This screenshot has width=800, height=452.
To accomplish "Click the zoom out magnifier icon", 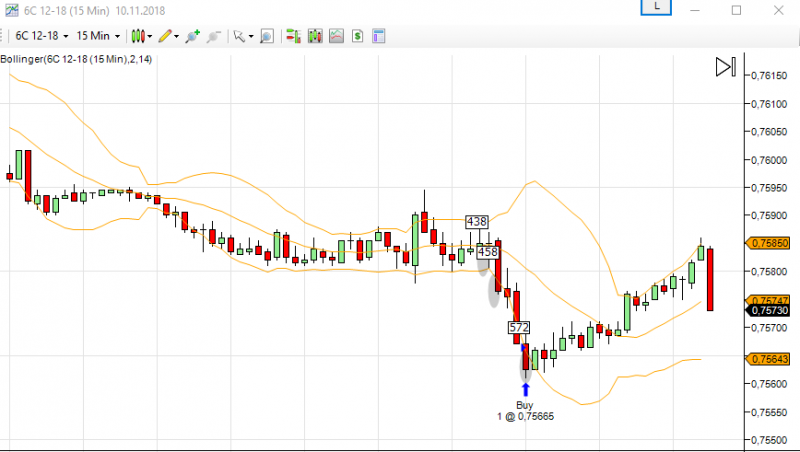I will point(213,36).
